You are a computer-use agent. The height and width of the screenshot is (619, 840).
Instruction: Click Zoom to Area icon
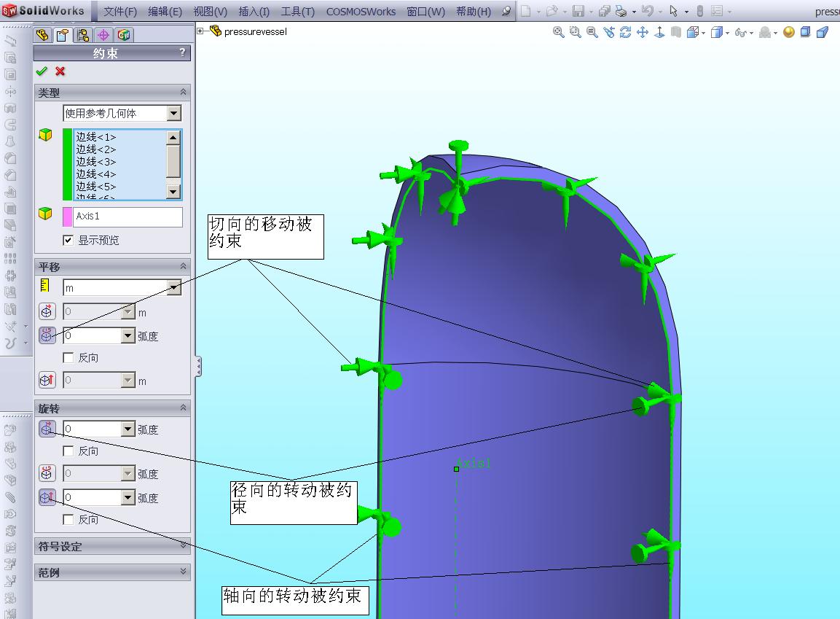(x=576, y=32)
